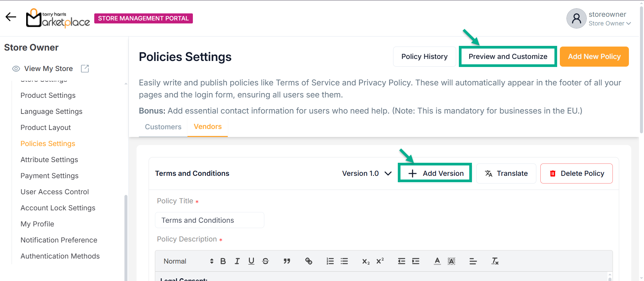The width and height of the screenshot is (644, 281).
Task: Switch to the Customers tab
Action: pos(163,127)
